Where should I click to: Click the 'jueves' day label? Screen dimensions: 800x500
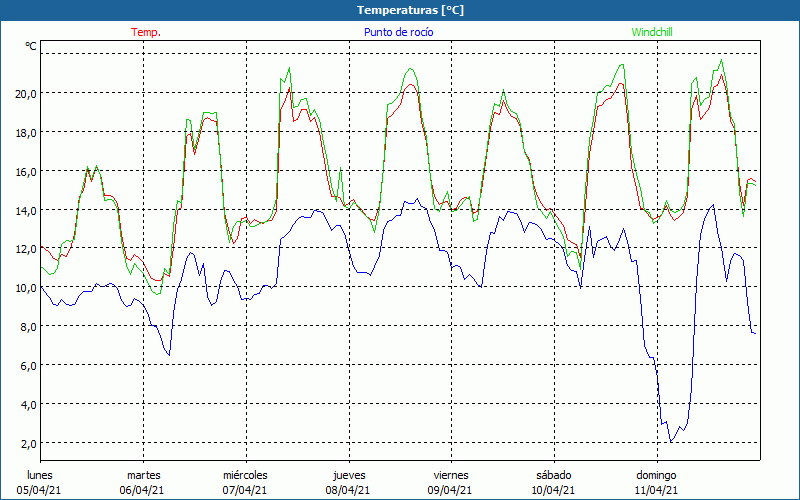(x=349, y=475)
